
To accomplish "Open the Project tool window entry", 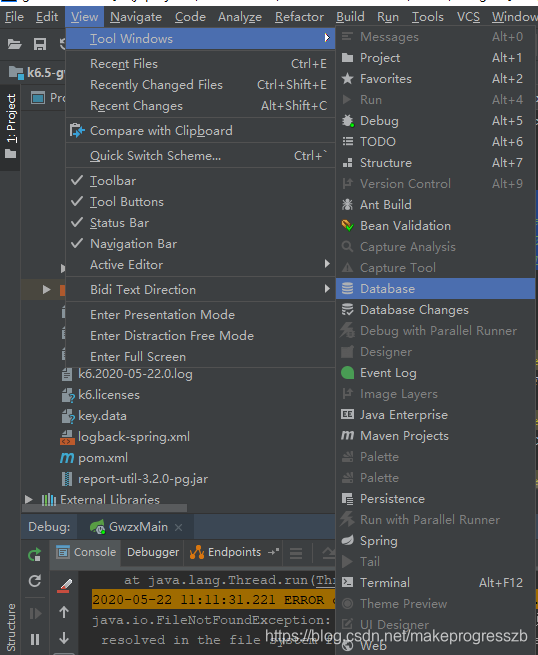I will (435, 58).
